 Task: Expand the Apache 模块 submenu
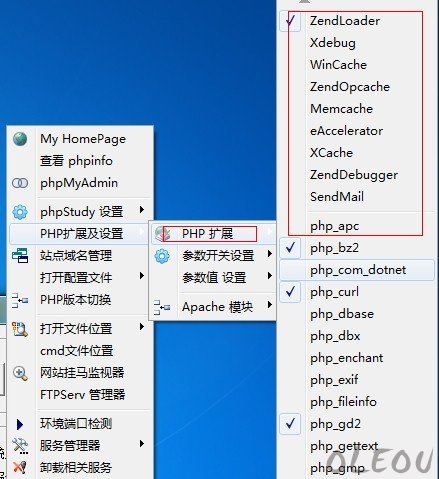tap(213, 307)
